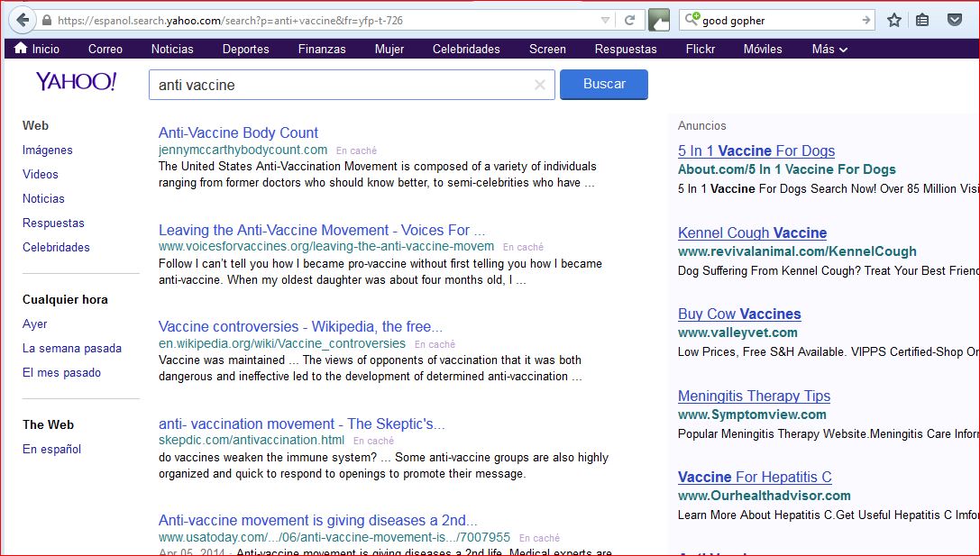Open 'Anti-Vaccine Body Count' result
The width and height of the screenshot is (980, 556).
click(238, 132)
